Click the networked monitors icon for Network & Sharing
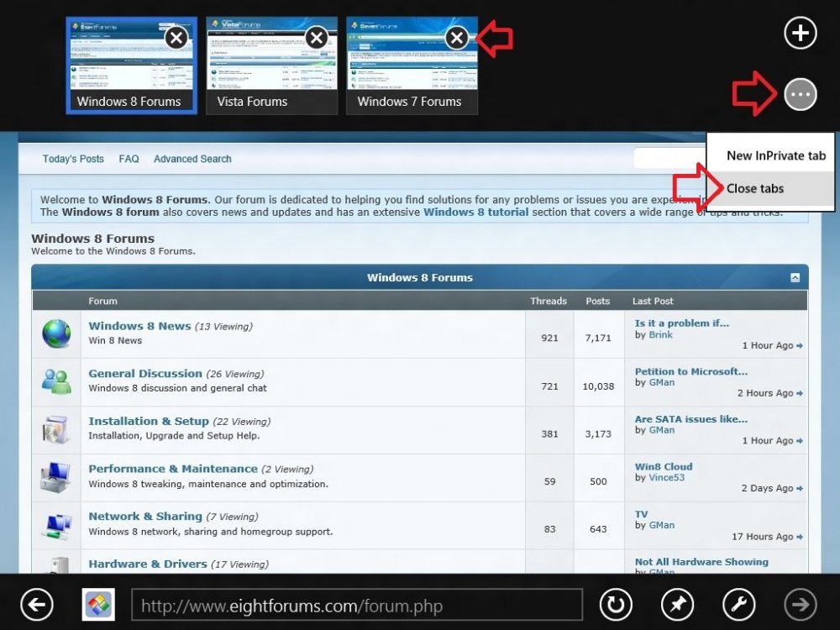840x630 pixels. coord(56,526)
